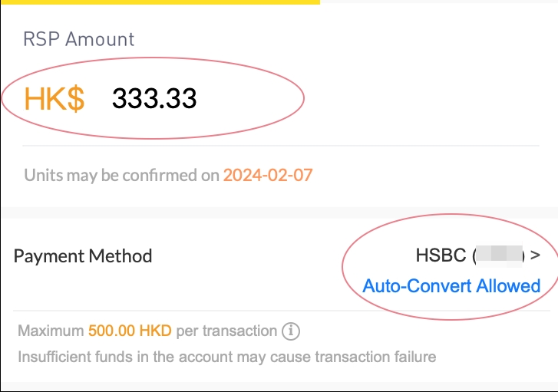
Task: Click the blurred HSBC account number
Action: 500,255
